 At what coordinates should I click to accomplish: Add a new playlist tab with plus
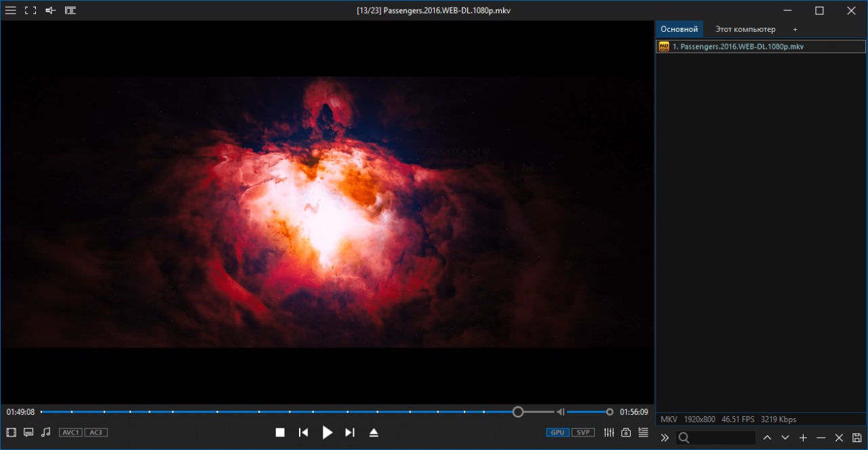coord(795,29)
